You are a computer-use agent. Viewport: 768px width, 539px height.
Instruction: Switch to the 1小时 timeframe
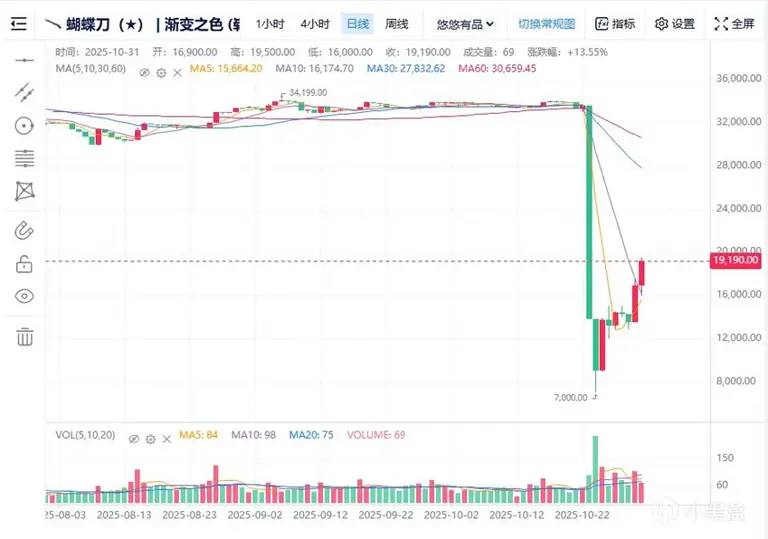point(270,24)
